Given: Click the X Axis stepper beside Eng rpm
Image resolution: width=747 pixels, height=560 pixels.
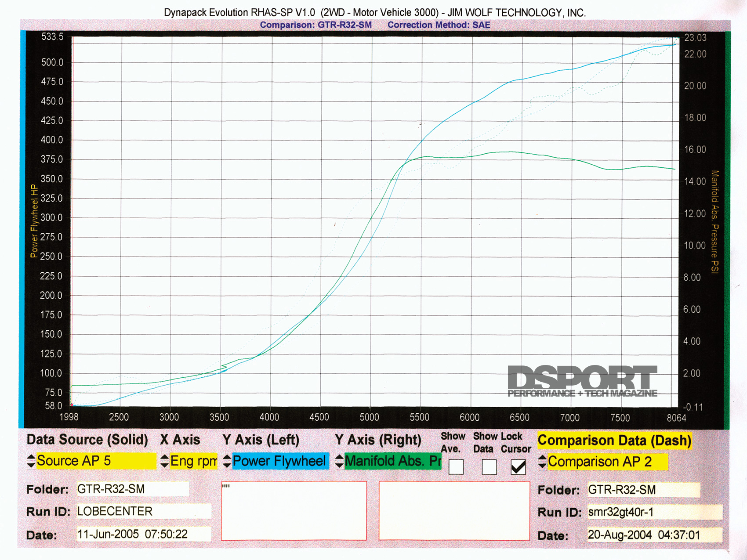Looking at the screenshot, I should (164, 461).
